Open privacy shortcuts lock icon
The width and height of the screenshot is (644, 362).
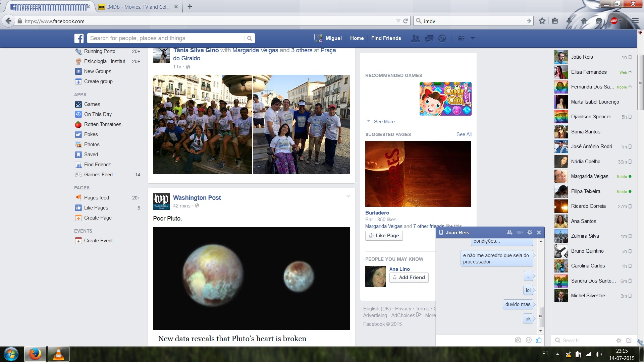[461, 38]
